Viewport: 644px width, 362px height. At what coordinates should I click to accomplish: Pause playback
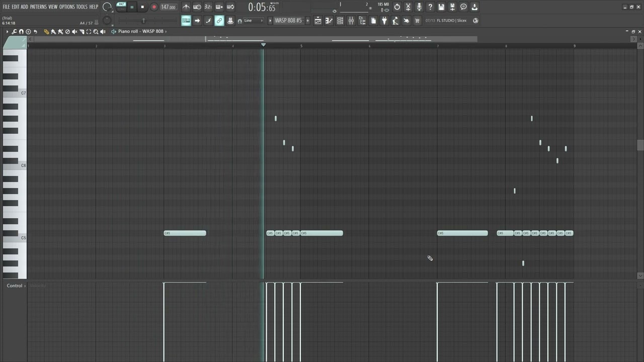[x=132, y=7]
